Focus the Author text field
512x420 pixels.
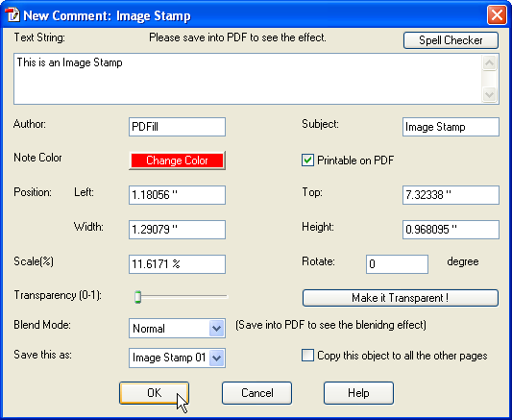coord(177,127)
